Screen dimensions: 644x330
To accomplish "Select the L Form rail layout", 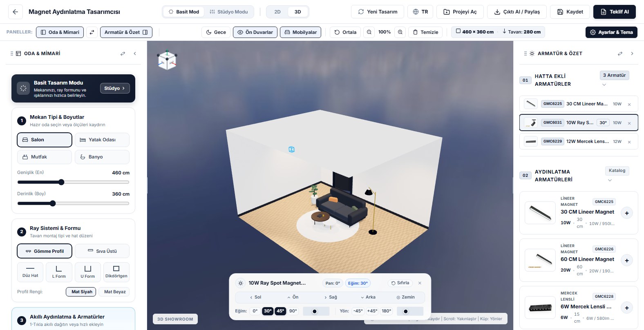I will click(59, 272).
